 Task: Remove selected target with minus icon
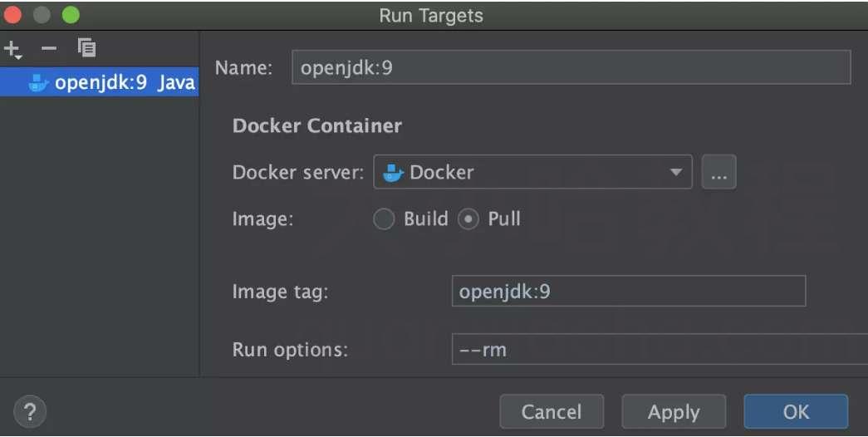pos(49,49)
